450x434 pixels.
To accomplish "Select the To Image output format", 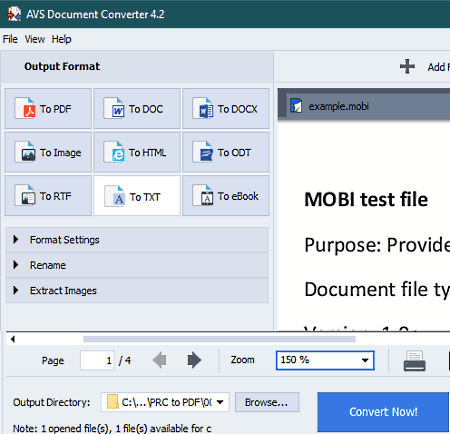I will point(48,152).
